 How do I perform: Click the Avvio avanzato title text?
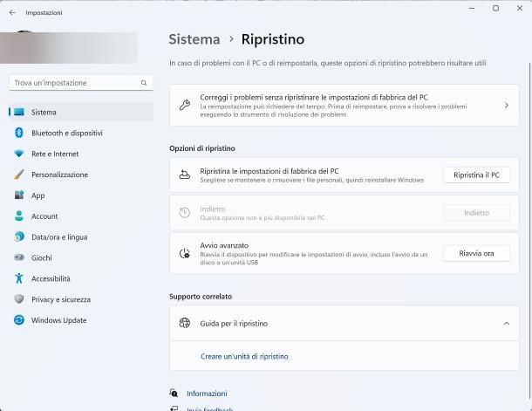[224, 245]
